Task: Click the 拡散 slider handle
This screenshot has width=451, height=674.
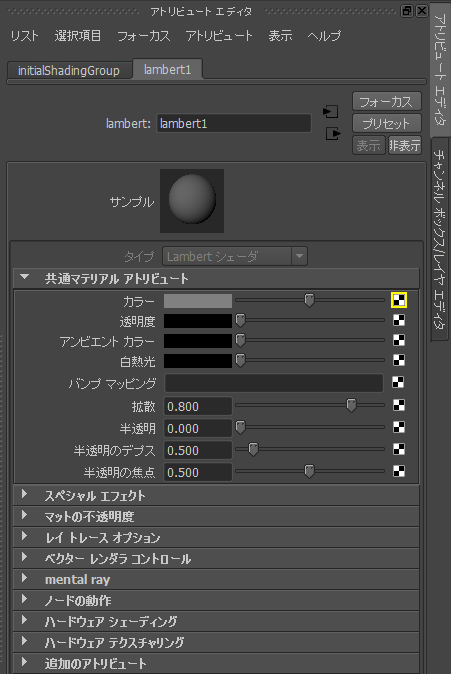Action: 351,405
